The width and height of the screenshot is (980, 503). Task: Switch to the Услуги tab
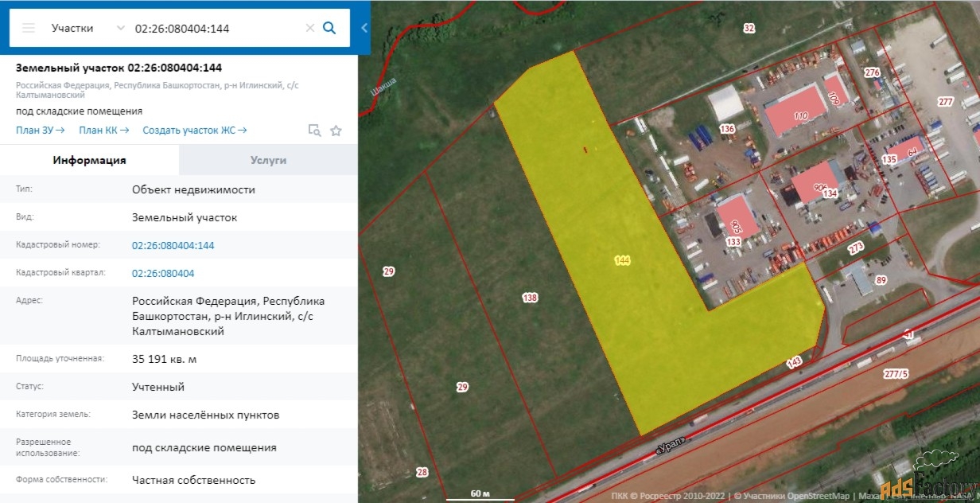pyautogui.click(x=268, y=160)
